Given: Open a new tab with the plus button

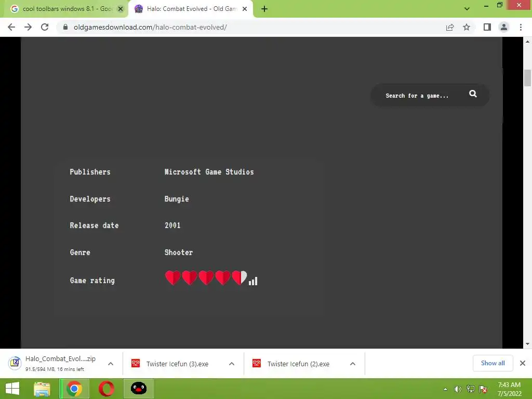Looking at the screenshot, I should click(x=264, y=9).
